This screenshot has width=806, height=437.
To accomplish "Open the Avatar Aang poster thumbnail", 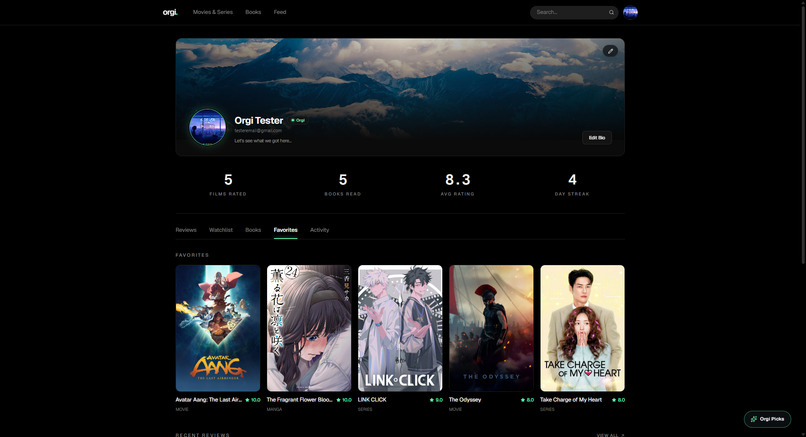I will pos(218,328).
